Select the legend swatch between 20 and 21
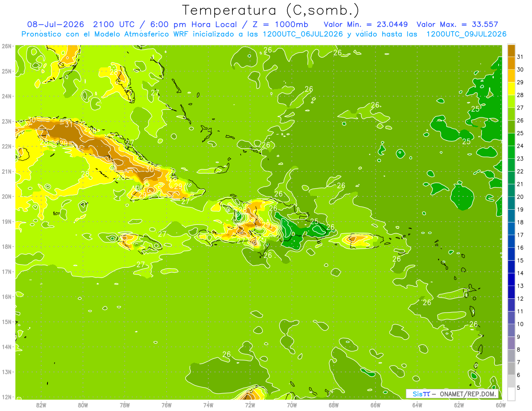 click(511, 190)
